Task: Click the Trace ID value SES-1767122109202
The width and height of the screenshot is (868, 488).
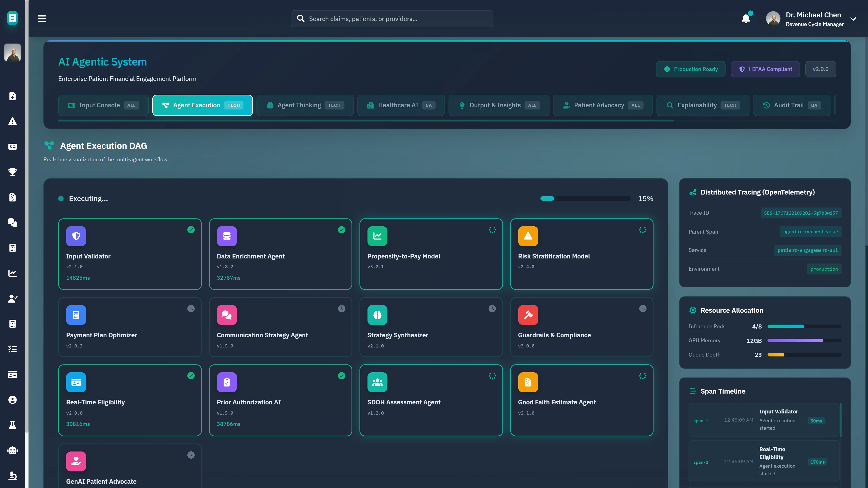Action: coord(801,213)
